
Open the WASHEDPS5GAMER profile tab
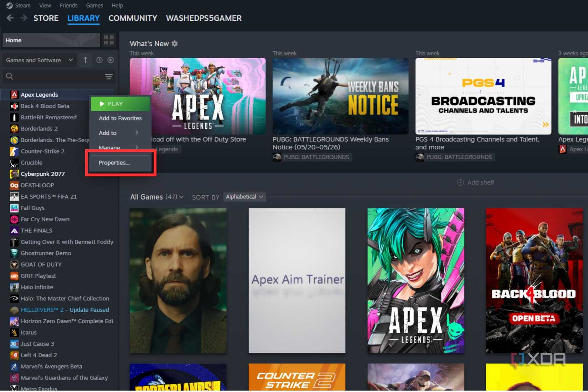203,18
